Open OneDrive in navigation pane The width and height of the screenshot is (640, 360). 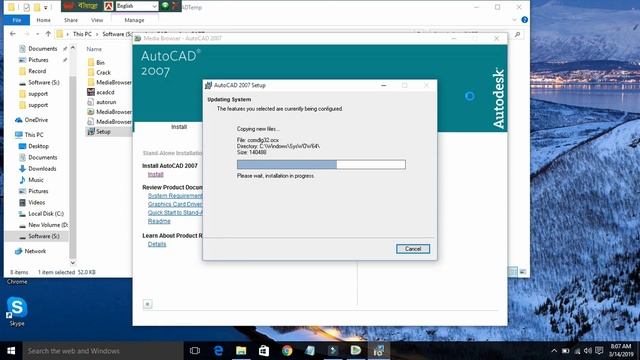[36, 120]
